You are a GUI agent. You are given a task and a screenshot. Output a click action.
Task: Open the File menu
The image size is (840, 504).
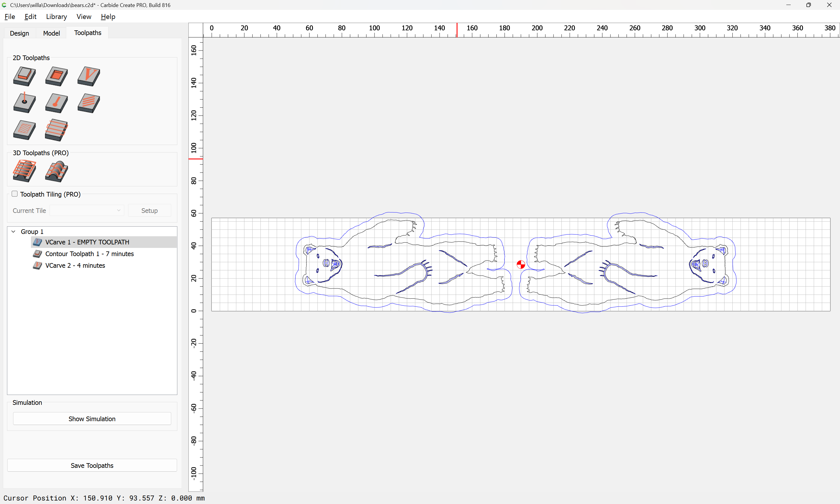tap(10, 16)
